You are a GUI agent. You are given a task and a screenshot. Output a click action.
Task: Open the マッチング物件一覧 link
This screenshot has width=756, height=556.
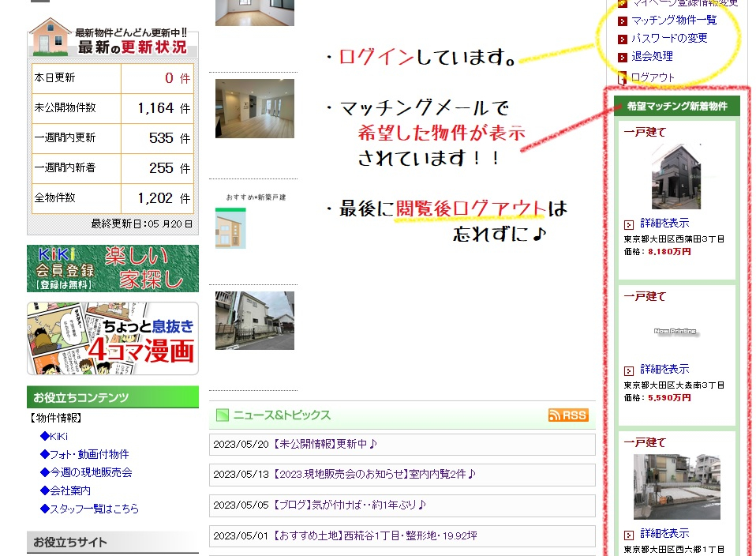(x=674, y=20)
